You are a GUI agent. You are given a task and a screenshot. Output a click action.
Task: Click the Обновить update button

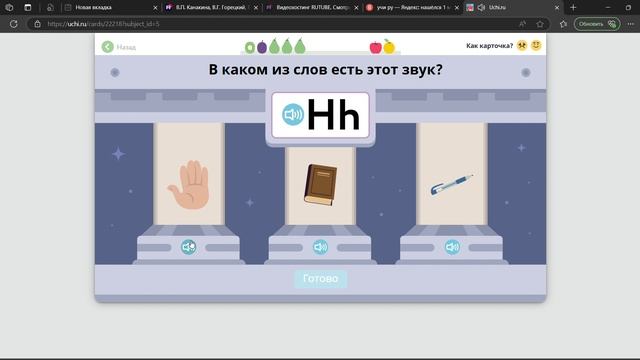tap(597, 24)
